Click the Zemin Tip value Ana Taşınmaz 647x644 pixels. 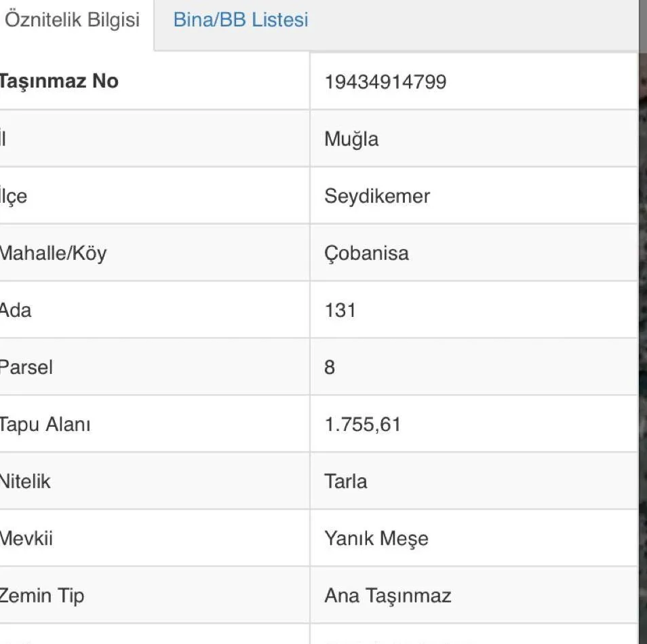pyautogui.click(x=387, y=596)
